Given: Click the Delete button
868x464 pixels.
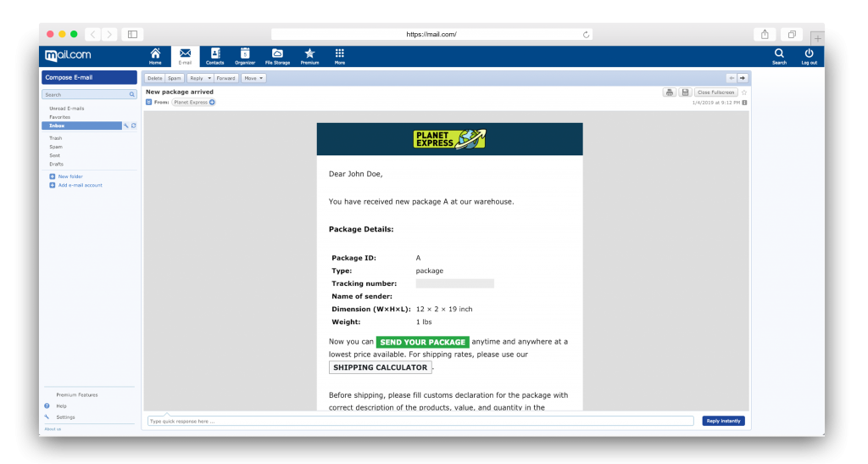Looking at the screenshot, I should [x=155, y=78].
